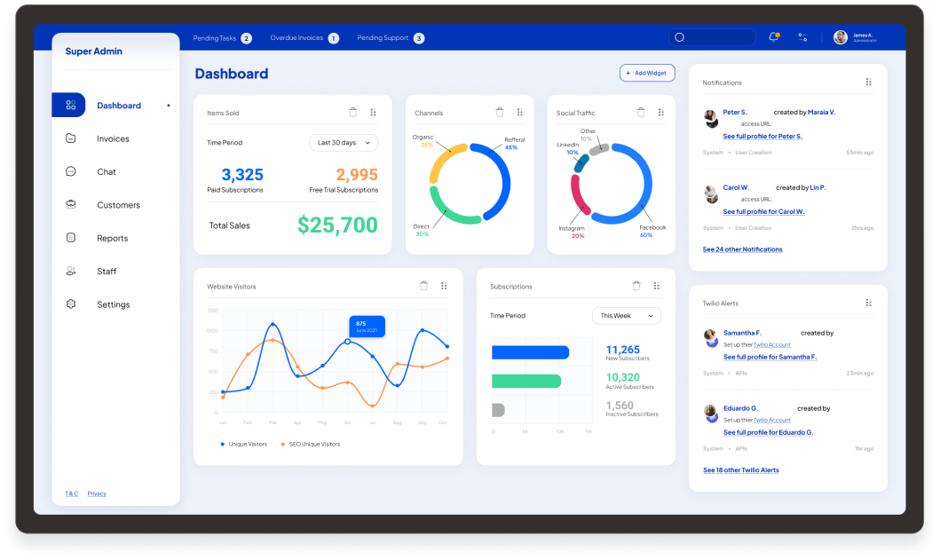Toggle Unique Visitors legend series
The image size is (940, 560).
246,444
